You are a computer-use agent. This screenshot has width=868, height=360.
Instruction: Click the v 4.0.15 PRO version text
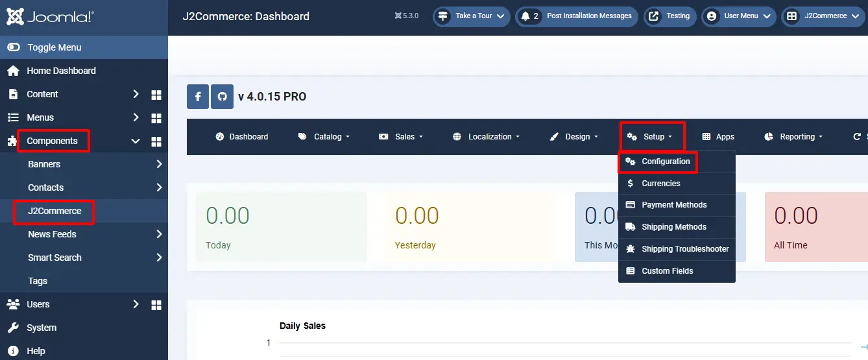coord(272,97)
